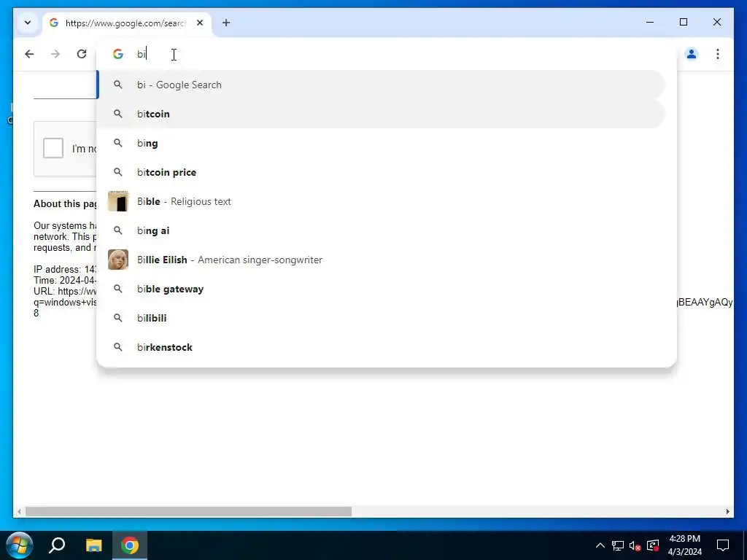Click the muted volume tray icon

pos(635,545)
